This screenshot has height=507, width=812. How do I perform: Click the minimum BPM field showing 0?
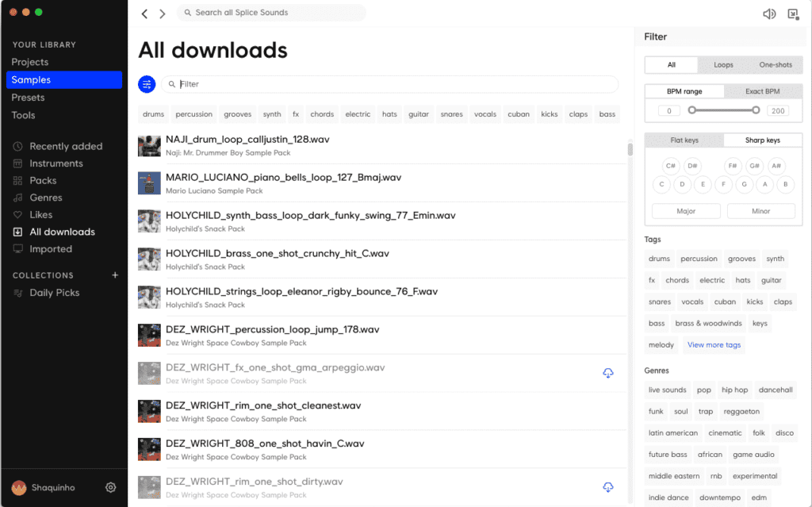click(x=669, y=110)
